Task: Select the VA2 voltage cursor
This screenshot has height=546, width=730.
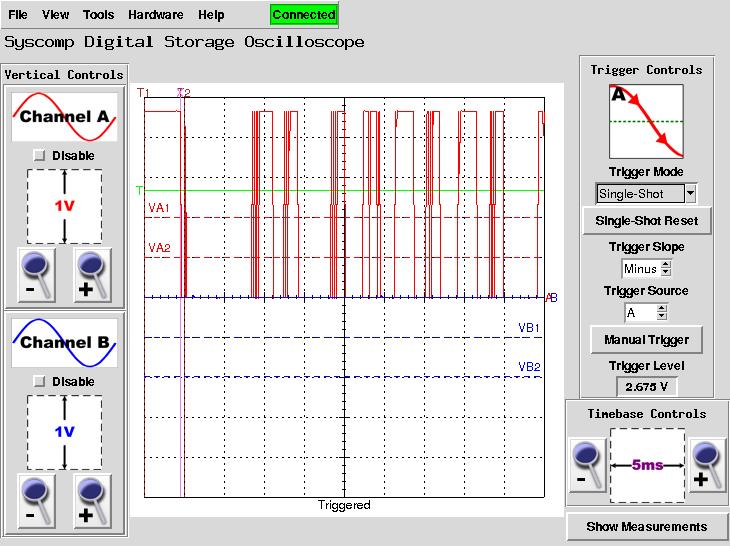Action: [159, 248]
